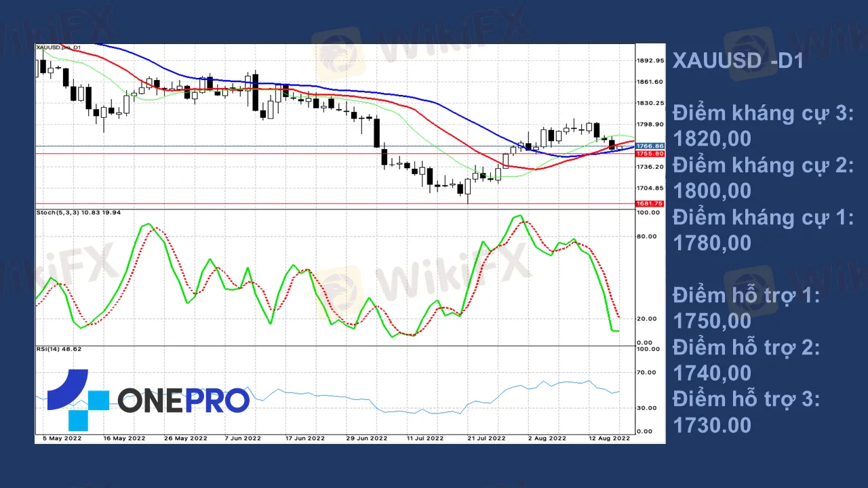Select the XAUUSD.pro,D1 chart title label
This screenshot has height=488, width=868.
(59, 47)
